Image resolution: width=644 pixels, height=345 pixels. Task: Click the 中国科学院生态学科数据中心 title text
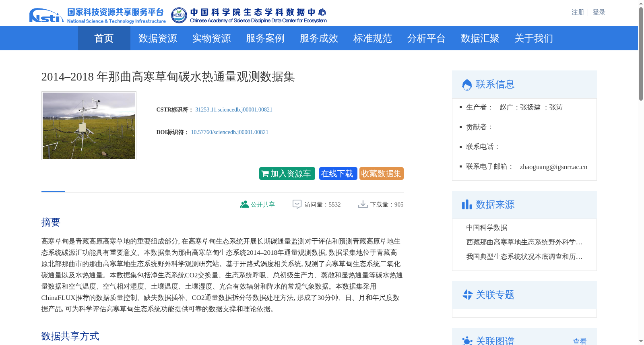tap(258, 12)
